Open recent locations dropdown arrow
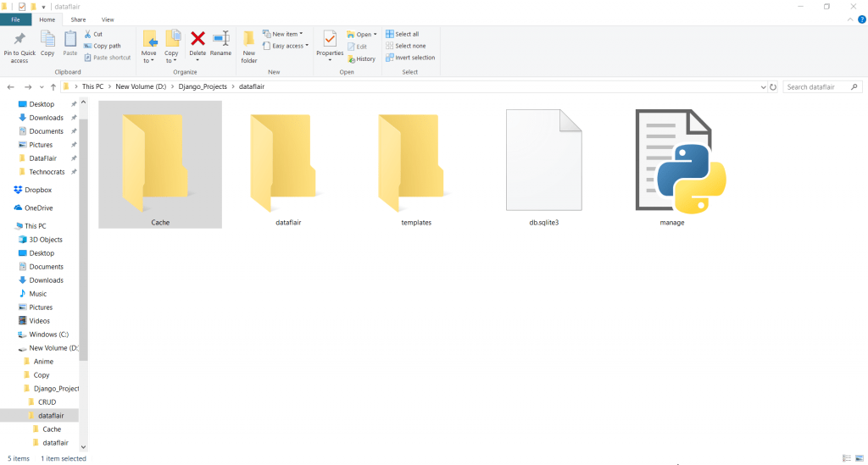868x465 pixels. pyautogui.click(x=42, y=86)
